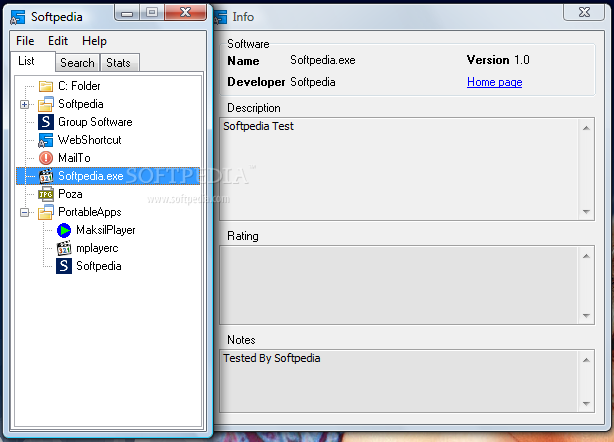Click the PortableApps folder icon
Screen dimensions: 614x442
[46, 212]
